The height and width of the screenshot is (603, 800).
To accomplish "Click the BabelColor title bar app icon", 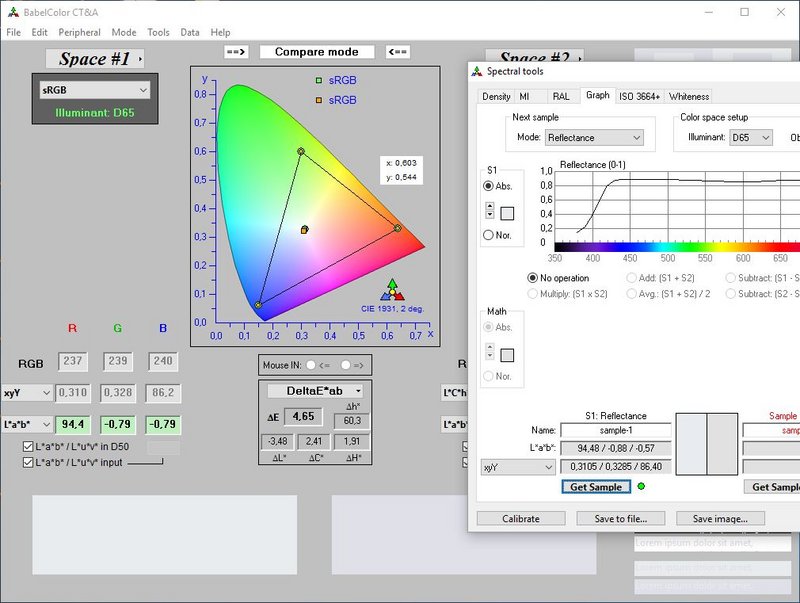I will (13, 12).
